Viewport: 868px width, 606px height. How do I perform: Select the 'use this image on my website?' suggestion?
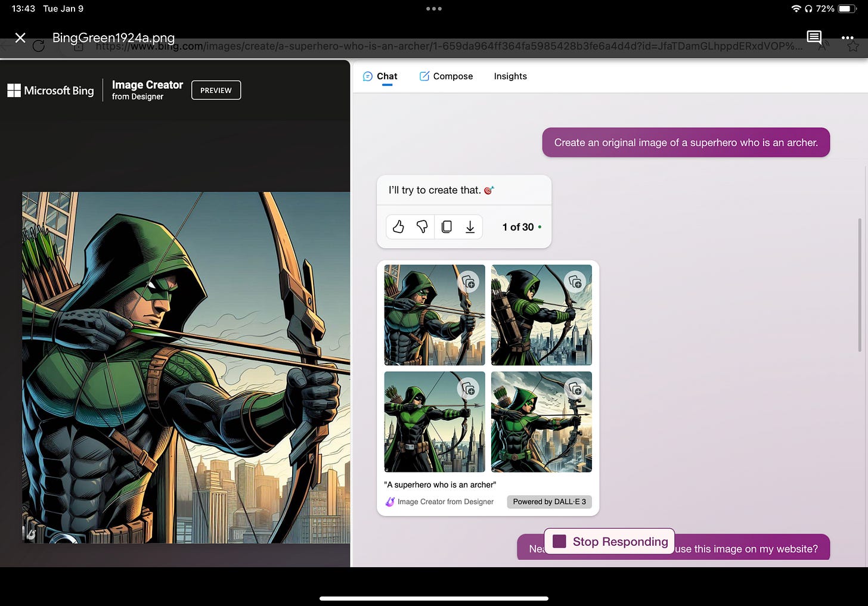746,549
